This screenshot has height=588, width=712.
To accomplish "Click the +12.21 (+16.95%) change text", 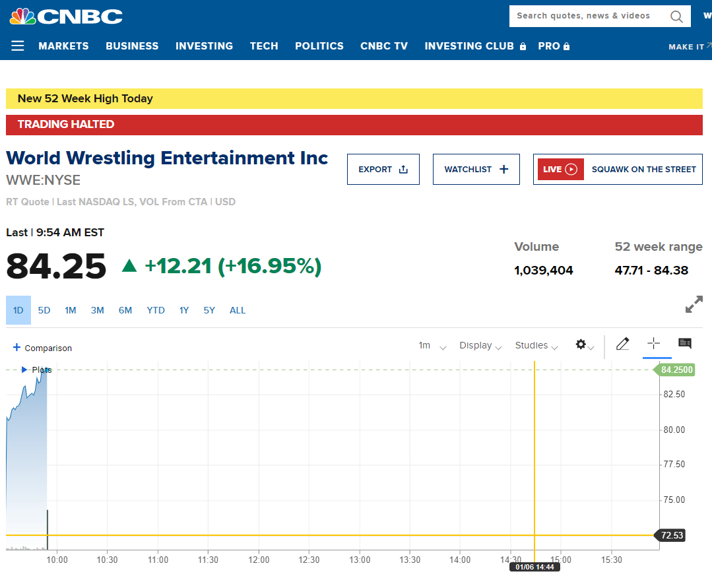I will pos(232,266).
